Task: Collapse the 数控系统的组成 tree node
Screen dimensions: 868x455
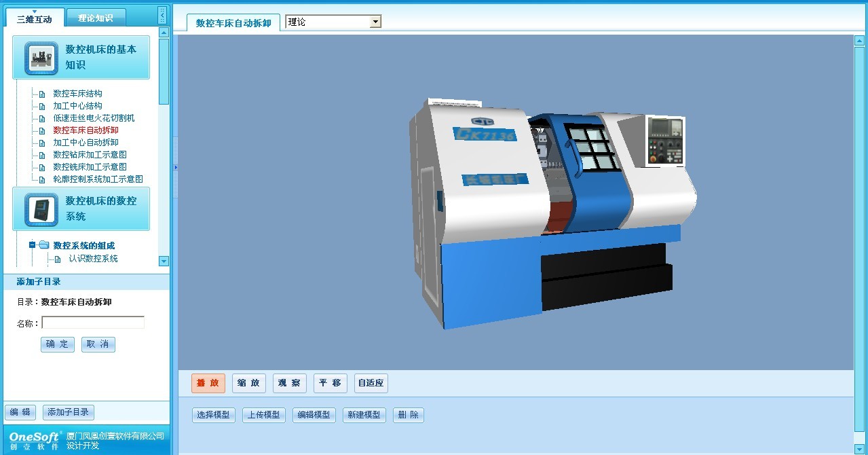Action: pyautogui.click(x=32, y=245)
